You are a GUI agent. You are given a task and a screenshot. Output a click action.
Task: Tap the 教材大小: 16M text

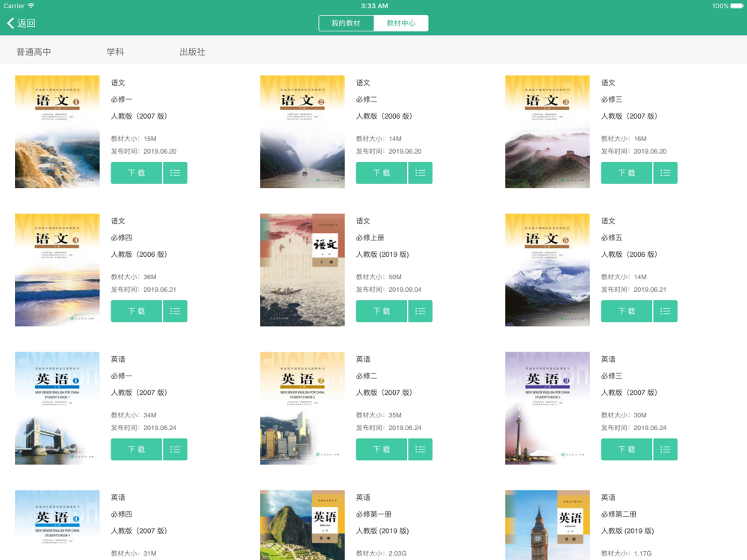(x=624, y=139)
